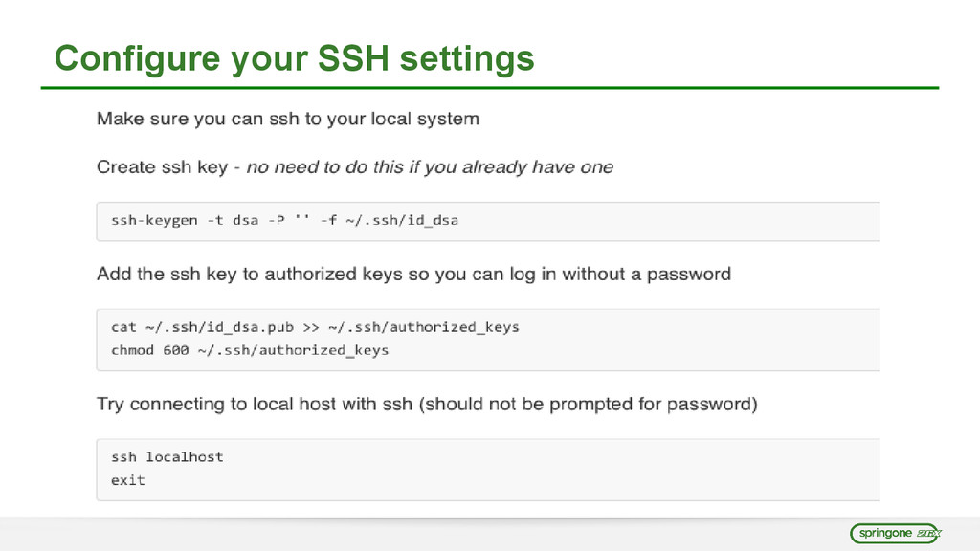Click "authorized_keys" in the chmod command line

(323, 350)
